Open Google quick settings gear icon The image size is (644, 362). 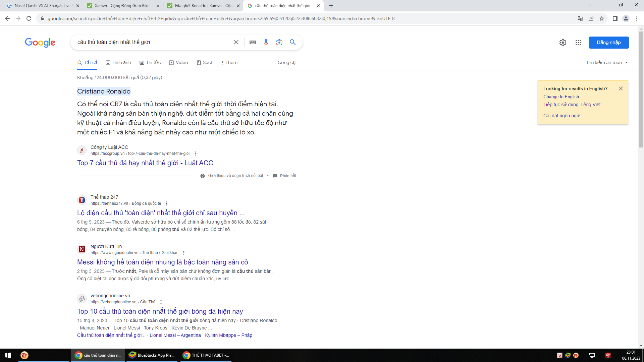coord(563,43)
